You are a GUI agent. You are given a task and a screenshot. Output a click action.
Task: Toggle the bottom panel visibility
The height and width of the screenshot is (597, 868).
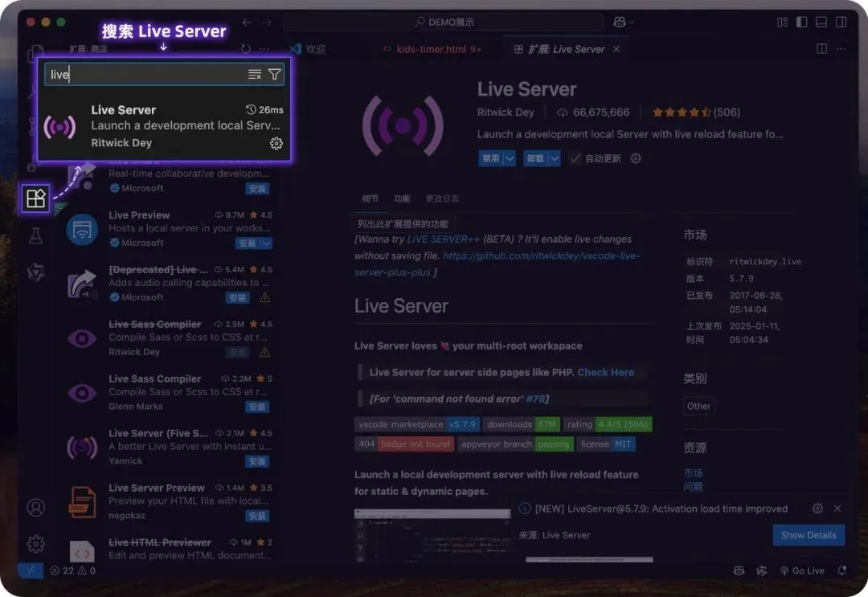[821, 22]
